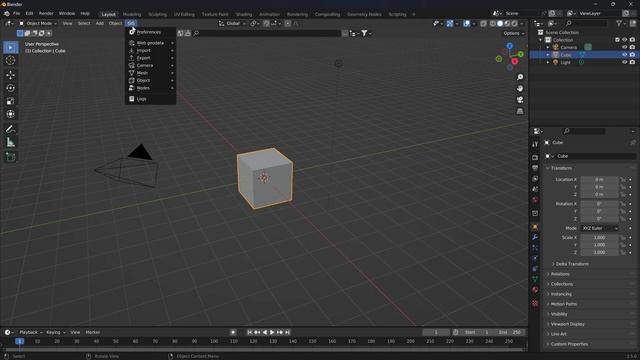This screenshot has height=360, width=640.
Task: Open the rotation Mode XYZ Euler dropdown
Action: point(600,228)
